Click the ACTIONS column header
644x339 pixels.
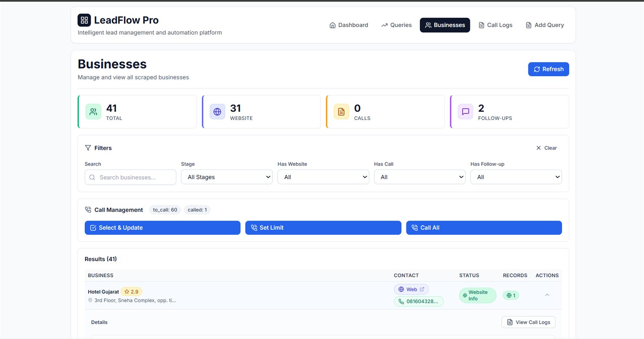click(547, 275)
